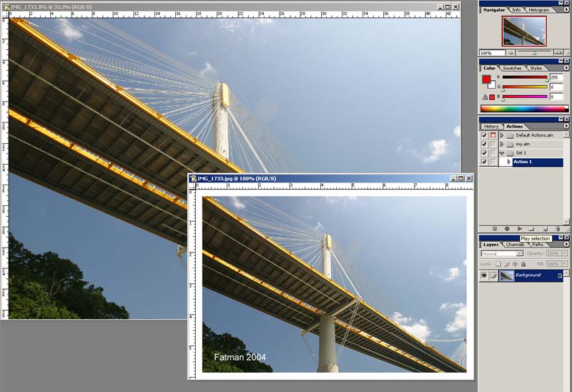Open the Layers panel flyout menu arrow
This screenshot has width=572, height=392.
pos(566,244)
